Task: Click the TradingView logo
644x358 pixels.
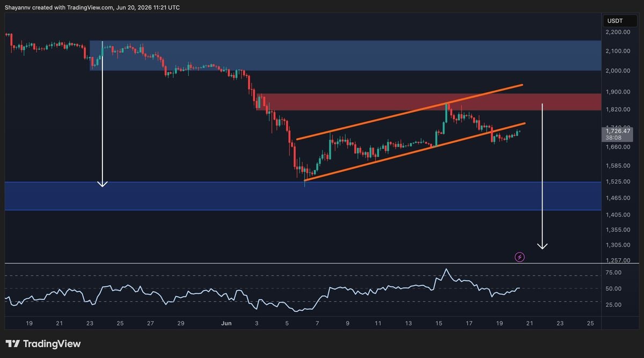Action: click(43, 344)
